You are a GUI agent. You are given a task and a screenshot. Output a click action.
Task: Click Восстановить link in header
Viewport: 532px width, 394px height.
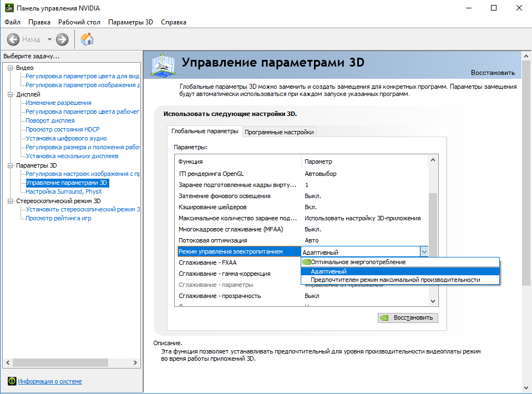click(x=493, y=73)
